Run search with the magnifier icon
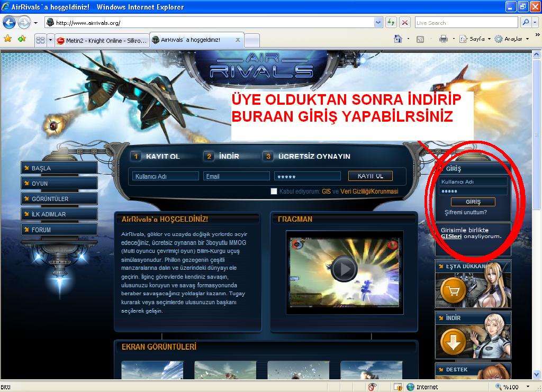This screenshot has height=392, width=542. (x=526, y=23)
